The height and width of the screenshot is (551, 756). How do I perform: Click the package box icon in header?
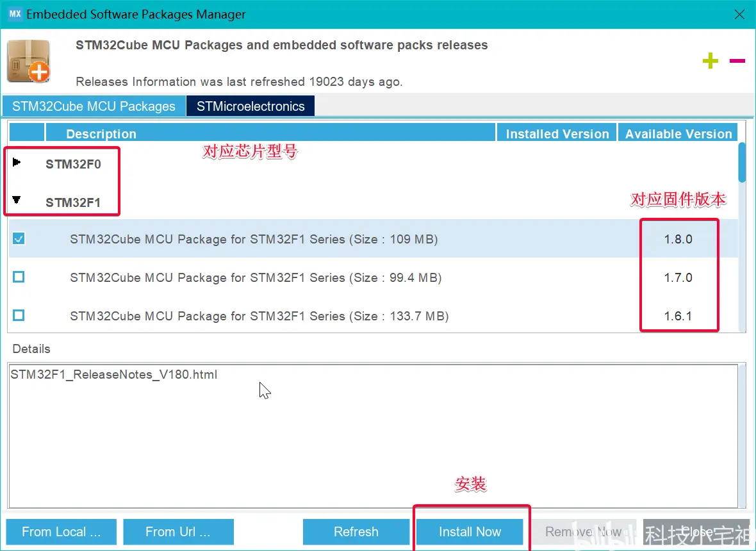tap(28, 62)
